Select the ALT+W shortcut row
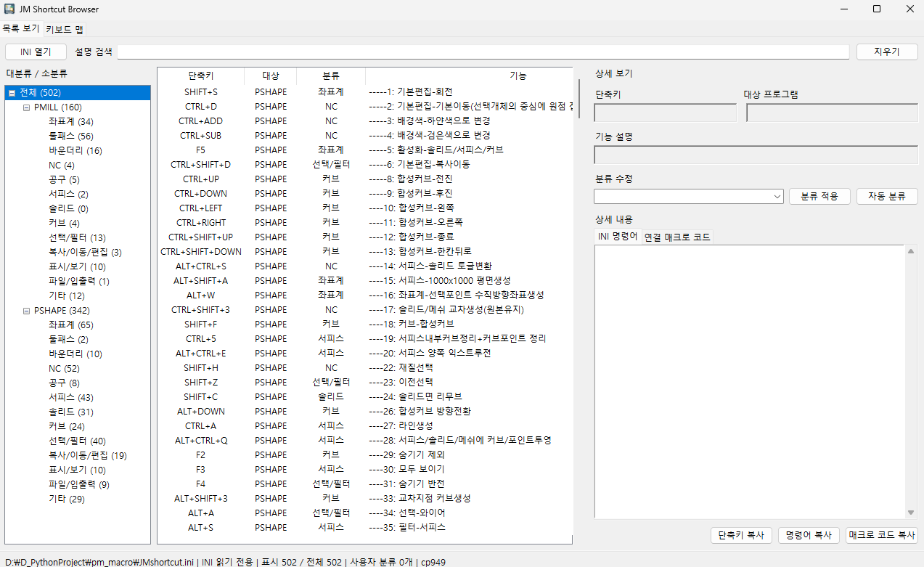The image size is (924, 567). (x=365, y=295)
